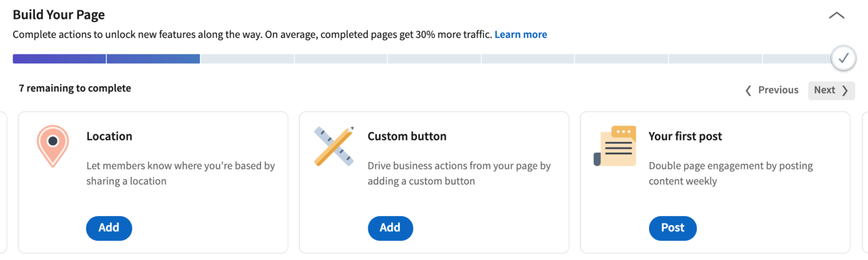Click the last progress bar segment

click(798, 59)
